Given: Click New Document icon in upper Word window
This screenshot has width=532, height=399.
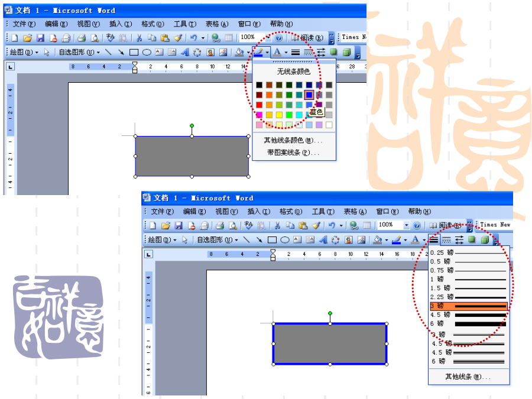Looking at the screenshot, I should [15, 38].
